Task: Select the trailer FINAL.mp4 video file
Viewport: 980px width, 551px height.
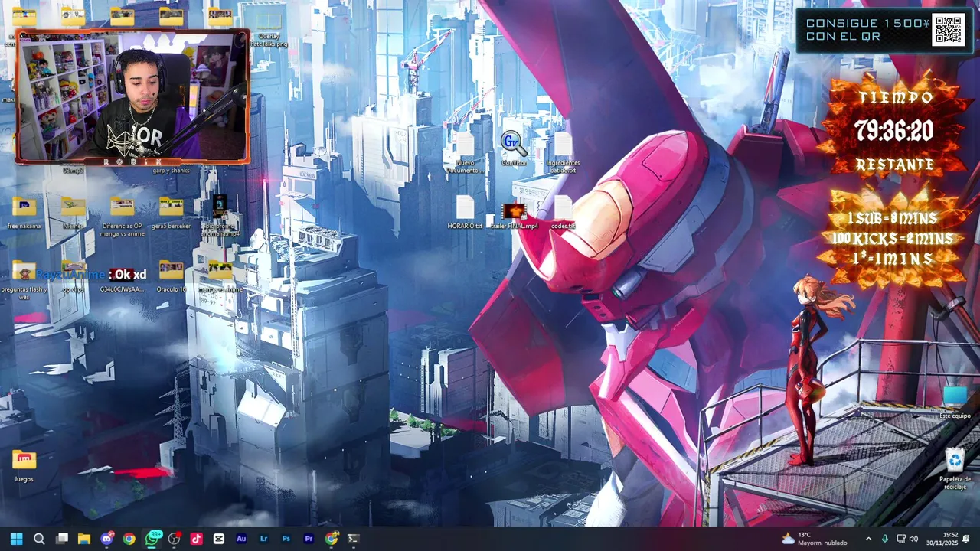Action: pyautogui.click(x=514, y=215)
